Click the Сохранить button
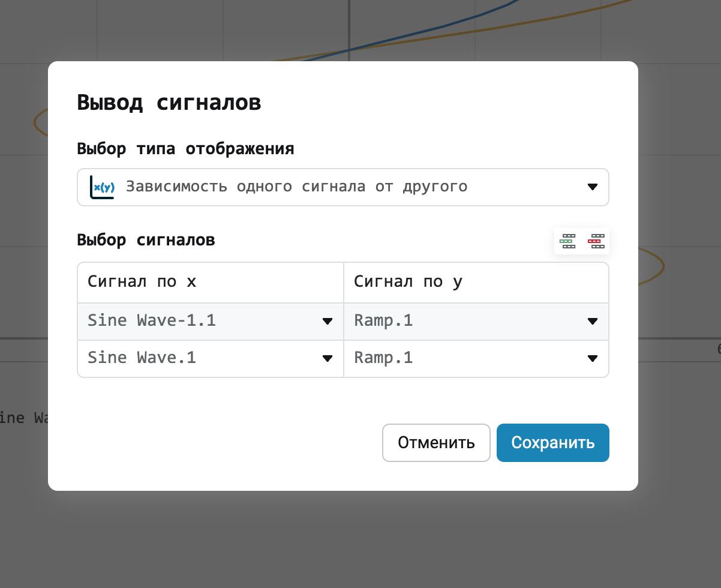 pos(553,443)
